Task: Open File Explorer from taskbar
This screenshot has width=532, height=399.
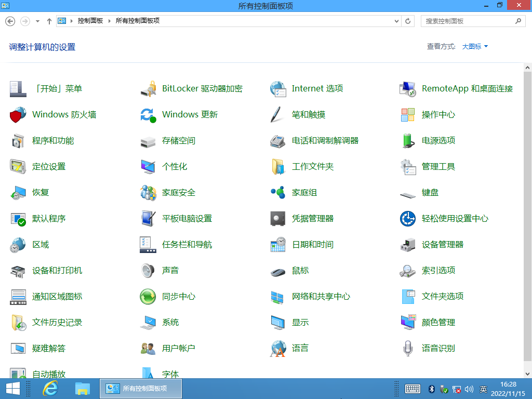Action: (82, 389)
